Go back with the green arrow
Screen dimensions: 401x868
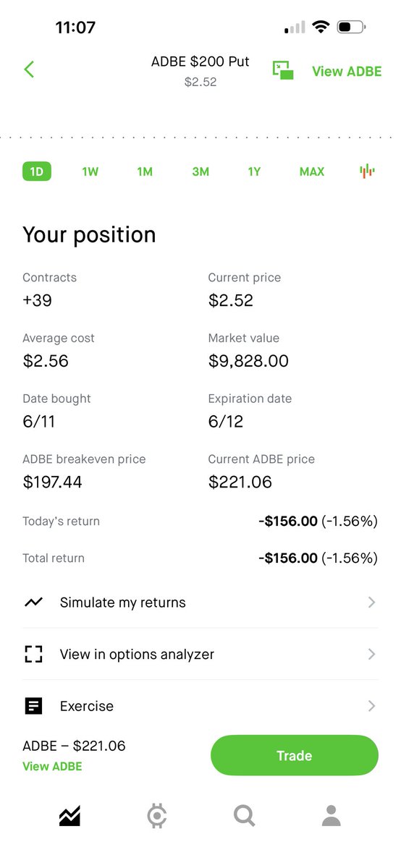(29, 69)
